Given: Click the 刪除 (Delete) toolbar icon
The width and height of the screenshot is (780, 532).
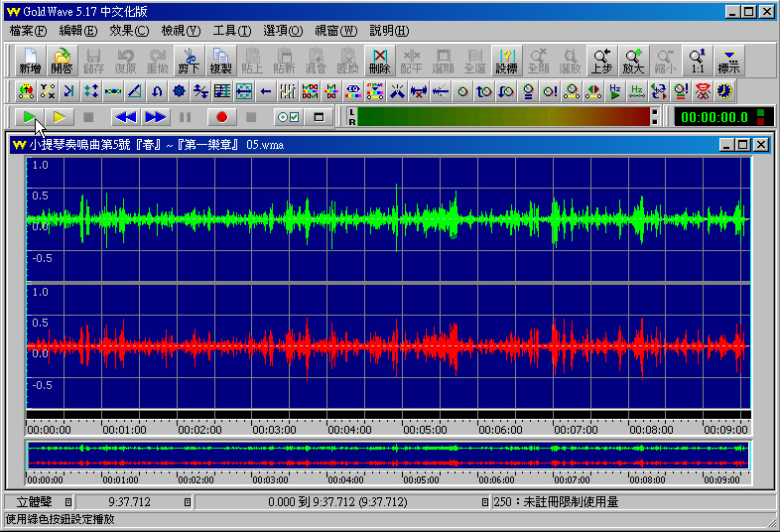Looking at the screenshot, I should (x=379, y=62).
